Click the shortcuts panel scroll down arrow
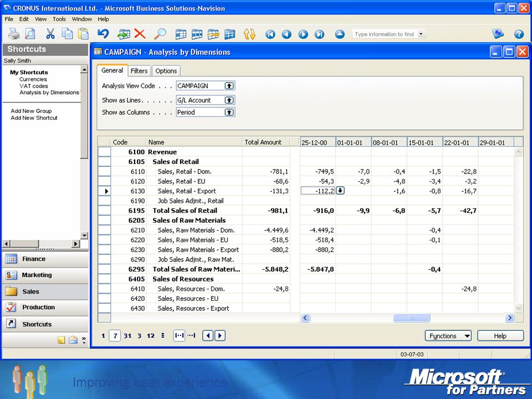 click(84, 235)
